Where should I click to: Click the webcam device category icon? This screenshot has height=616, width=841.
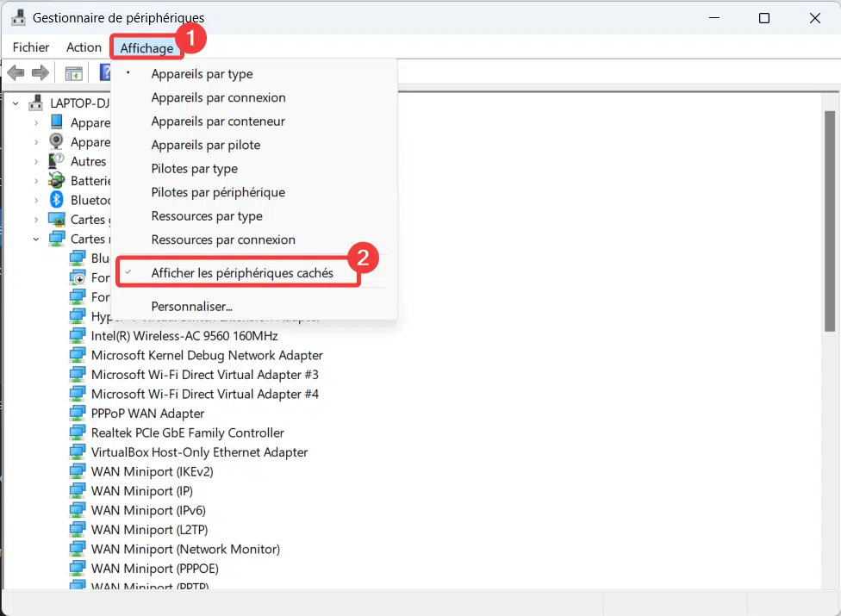57,141
